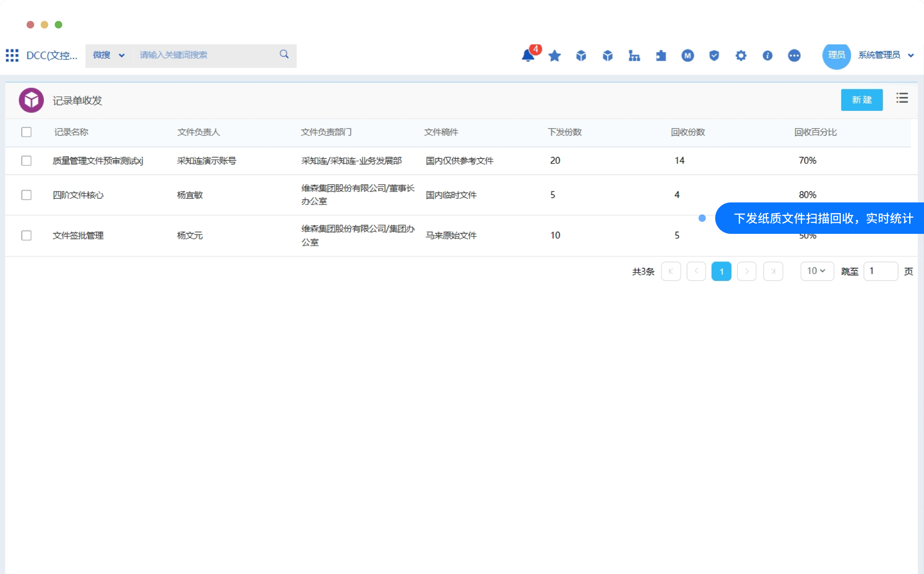Open the notification bell with 4 alerts
Viewport: 924px width, 574px height.
click(528, 55)
